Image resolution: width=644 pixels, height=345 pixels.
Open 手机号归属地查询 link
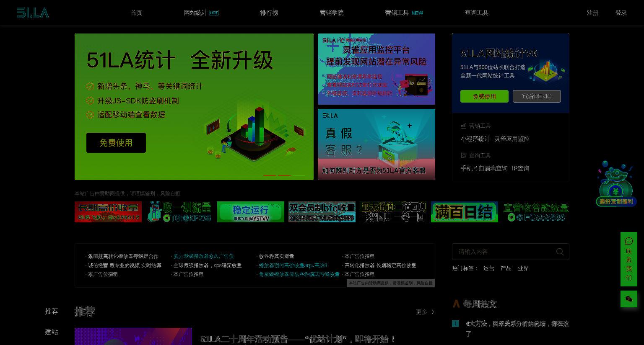coord(484,168)
